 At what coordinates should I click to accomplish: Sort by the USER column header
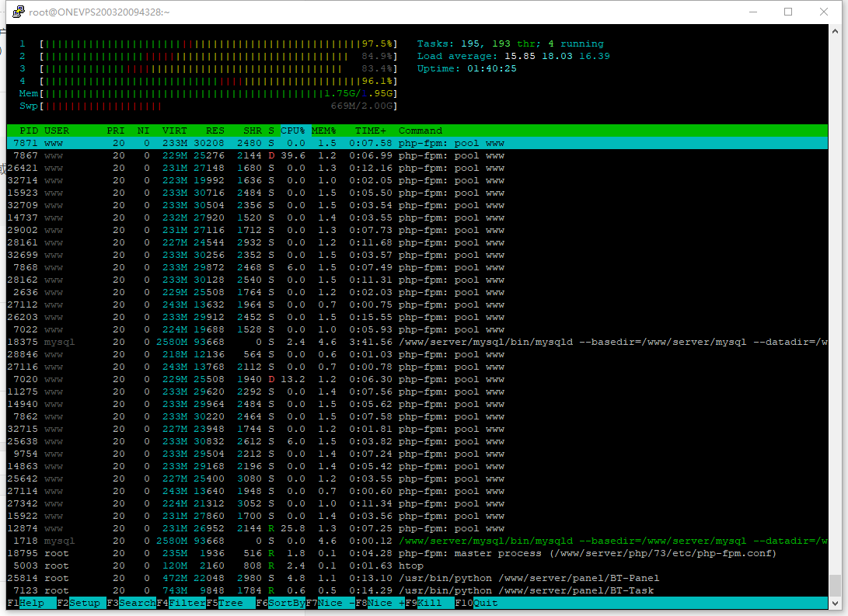pyautogui.click(x=57, y=131)
